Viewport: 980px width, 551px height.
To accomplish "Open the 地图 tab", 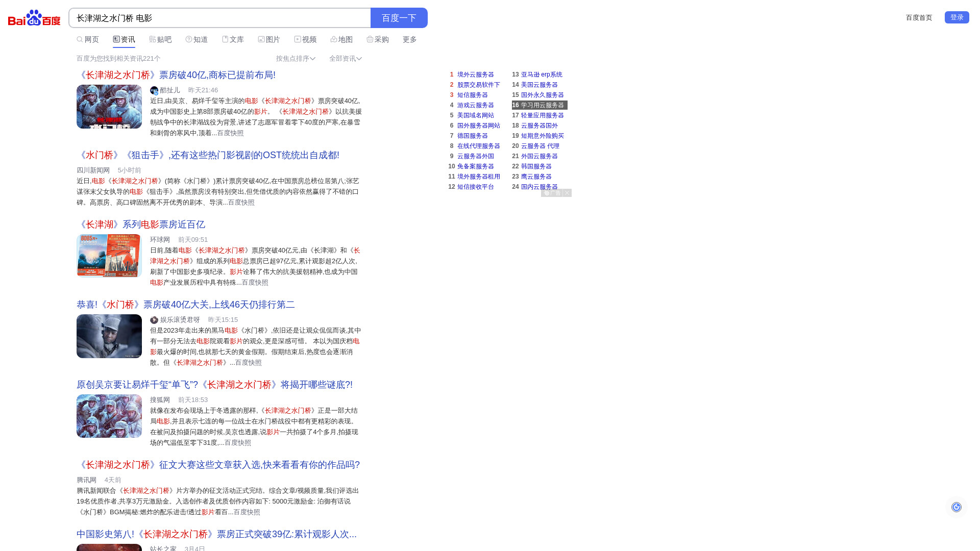I will tap(341, 40).
